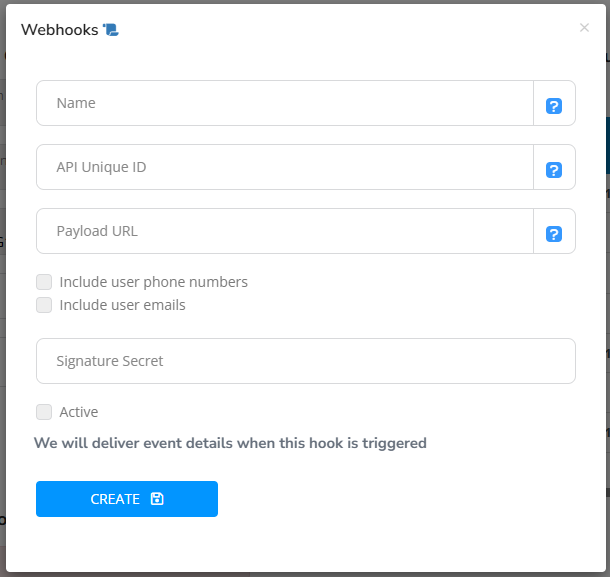Enable Include user phone numbers checkbox
610x577 pixels.
44,282
